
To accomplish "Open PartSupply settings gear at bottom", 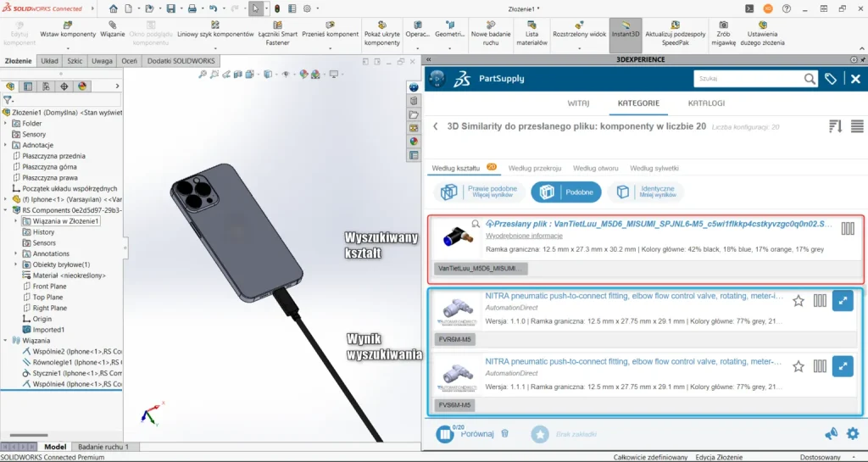I will tap(853, 434).
